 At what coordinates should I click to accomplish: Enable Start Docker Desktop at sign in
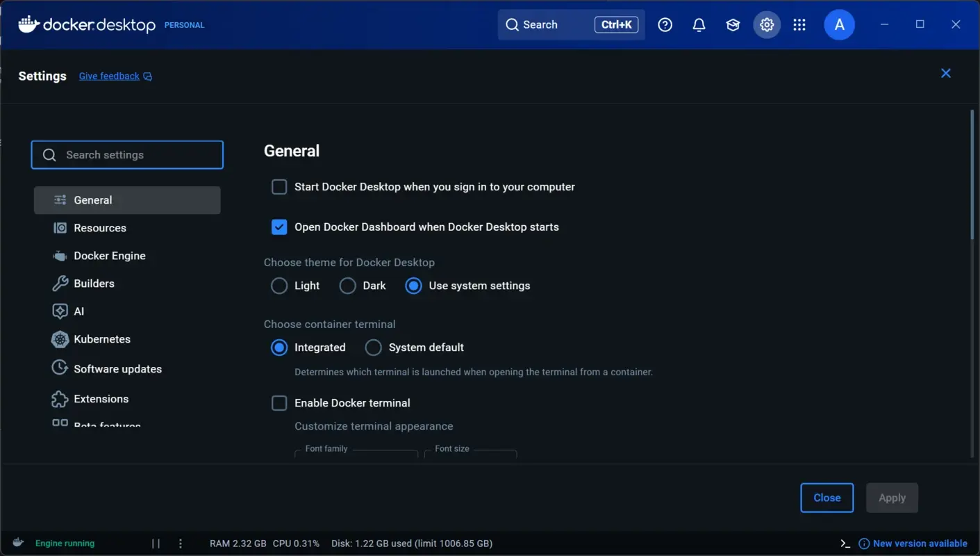point(279,186)
